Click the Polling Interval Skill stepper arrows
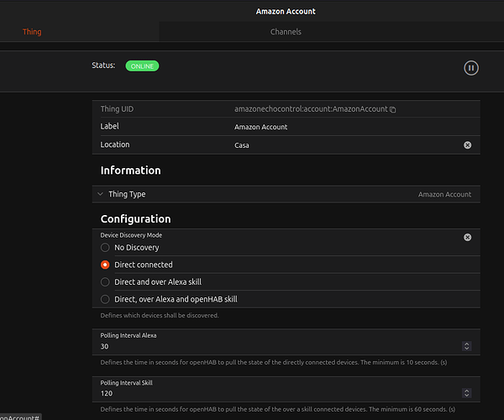 [467, 392]
